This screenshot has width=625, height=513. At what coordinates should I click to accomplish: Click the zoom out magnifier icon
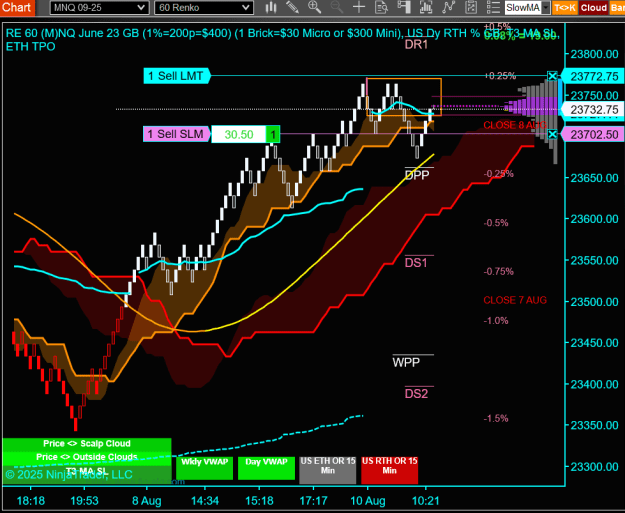[337, 7]
